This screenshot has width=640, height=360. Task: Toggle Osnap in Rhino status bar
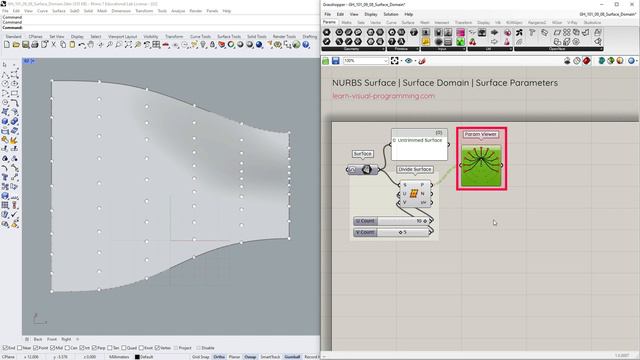[x=250, y=357]
